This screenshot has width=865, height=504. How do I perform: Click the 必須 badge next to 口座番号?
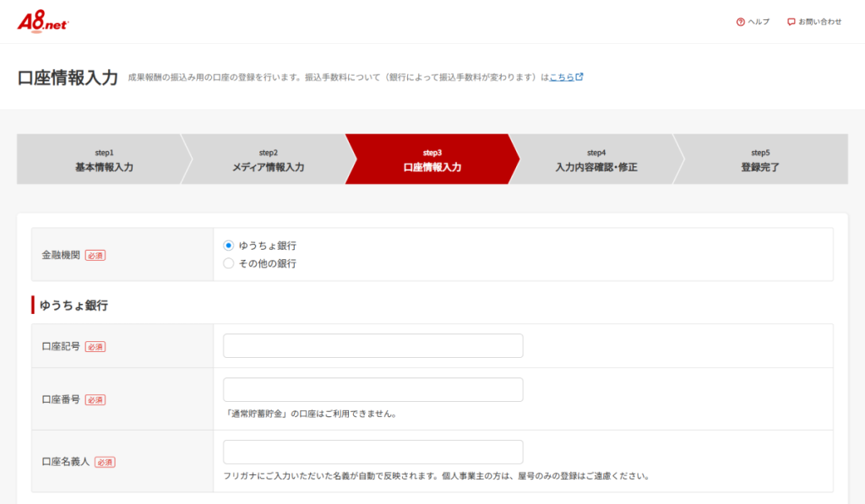coord(95,400)
